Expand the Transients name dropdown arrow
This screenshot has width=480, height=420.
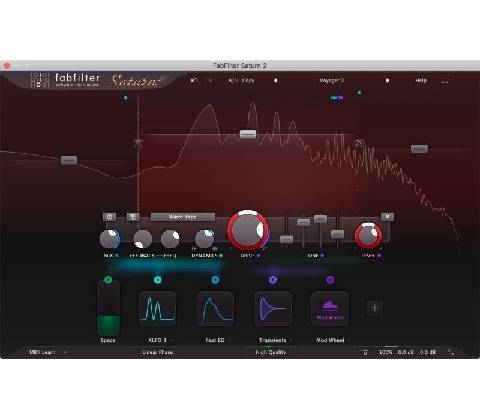pos(291,340)
